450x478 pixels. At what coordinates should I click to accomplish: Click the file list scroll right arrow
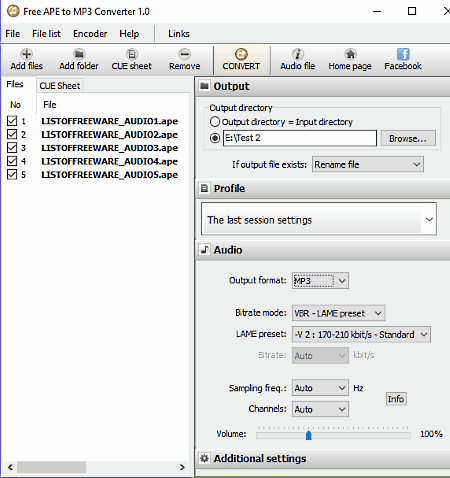coord(182,467)
